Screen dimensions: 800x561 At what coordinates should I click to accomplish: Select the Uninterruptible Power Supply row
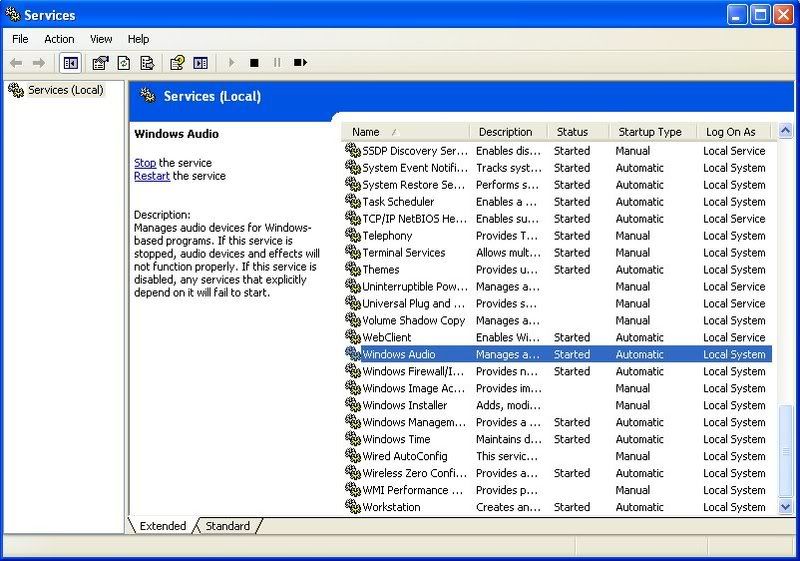point(558,286)
